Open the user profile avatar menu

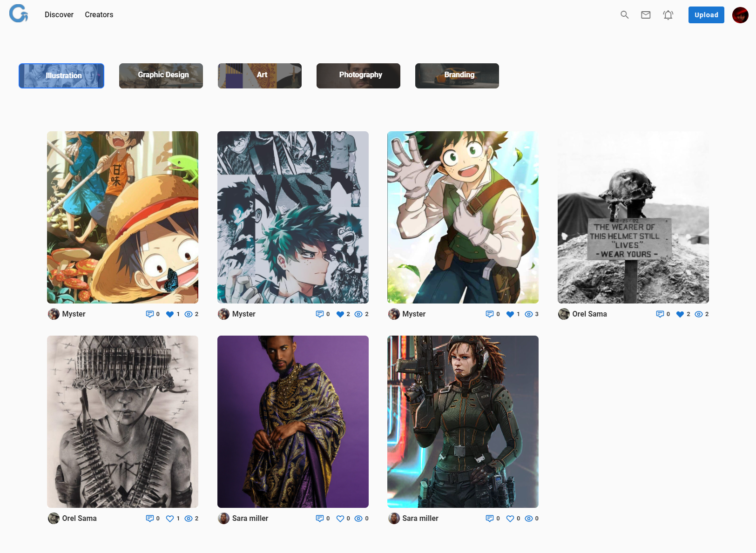click(740, 15)
